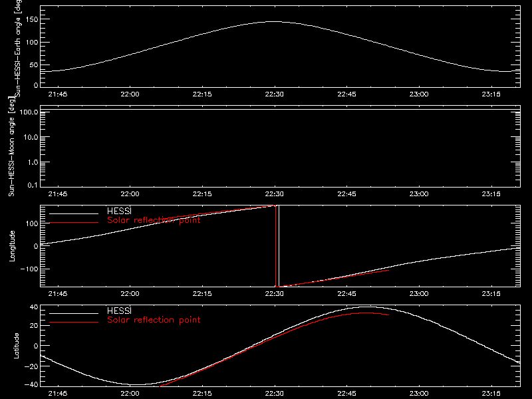
Task: Click red legend line in Longitude plot
Action: 74,223
